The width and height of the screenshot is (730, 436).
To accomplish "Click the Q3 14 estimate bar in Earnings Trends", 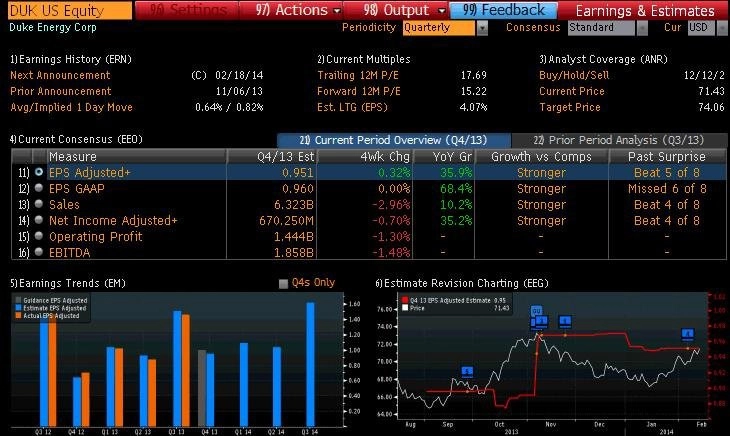I will pyautogui.click(x=310, y=364).
